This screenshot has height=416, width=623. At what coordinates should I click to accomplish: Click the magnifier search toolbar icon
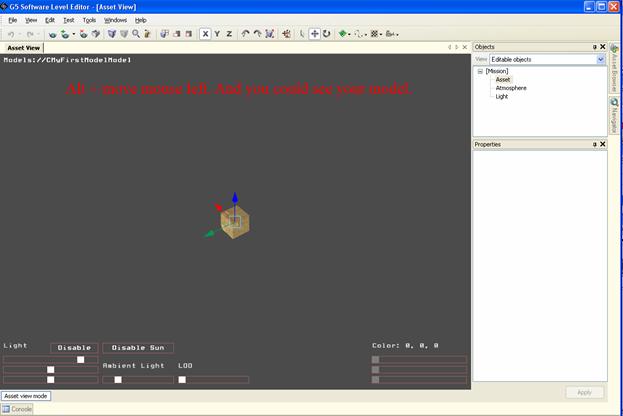tap(136, 33)
